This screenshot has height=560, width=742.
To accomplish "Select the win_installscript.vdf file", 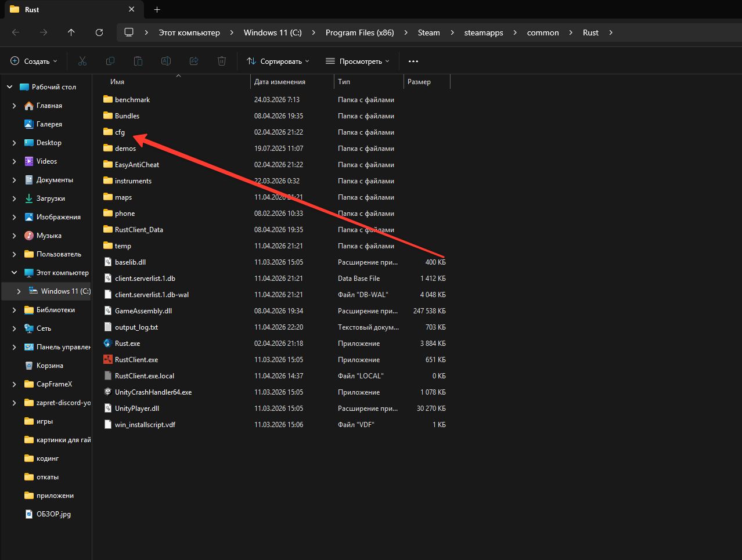I will point(274,425).
